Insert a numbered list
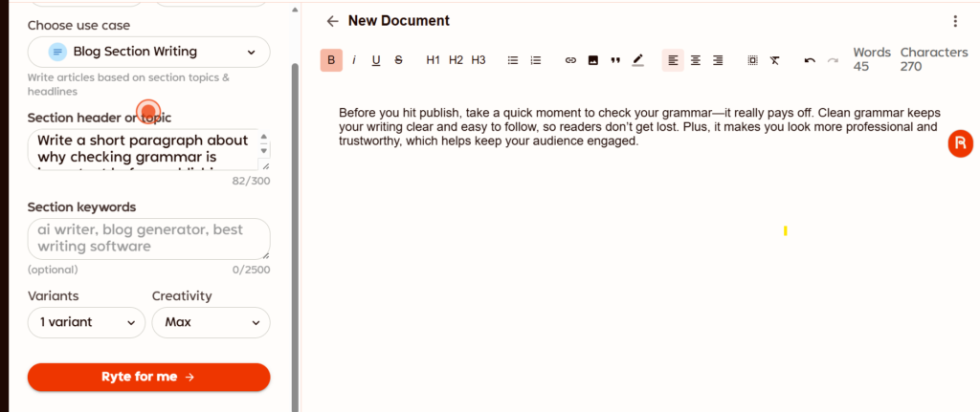This screenshot has height=412, width=980. [536, 60]
